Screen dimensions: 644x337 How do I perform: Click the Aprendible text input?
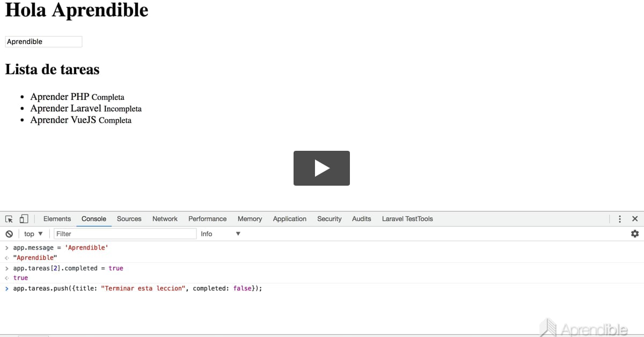[x=43, y=42]
